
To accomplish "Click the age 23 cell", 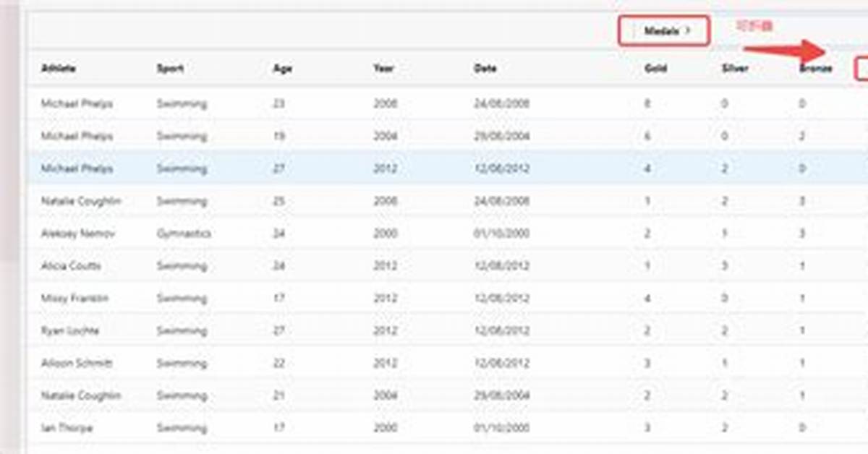I will [x=278, y=103].
